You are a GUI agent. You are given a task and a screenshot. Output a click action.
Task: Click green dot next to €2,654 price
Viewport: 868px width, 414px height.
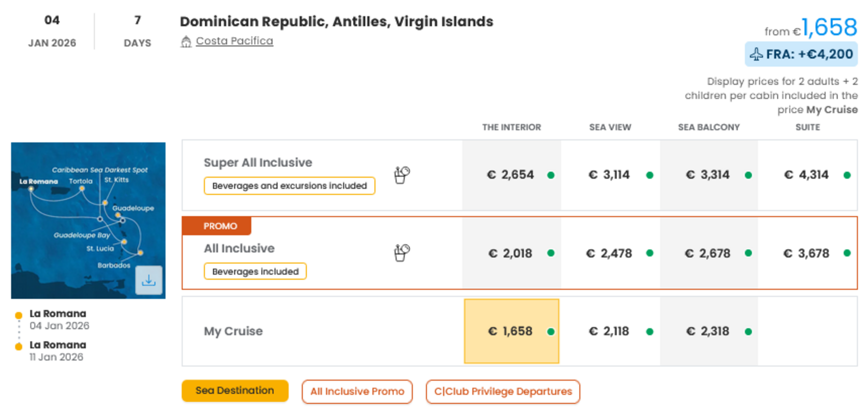click(551, 175)
